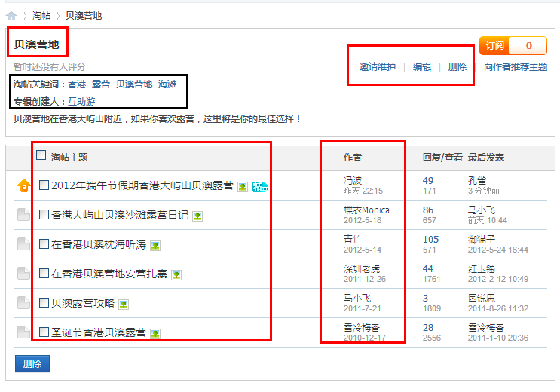Click image attachment icon on 枕海听涛 thread
560x392 pixels.
pyautogui.click(x=155, y=246)
